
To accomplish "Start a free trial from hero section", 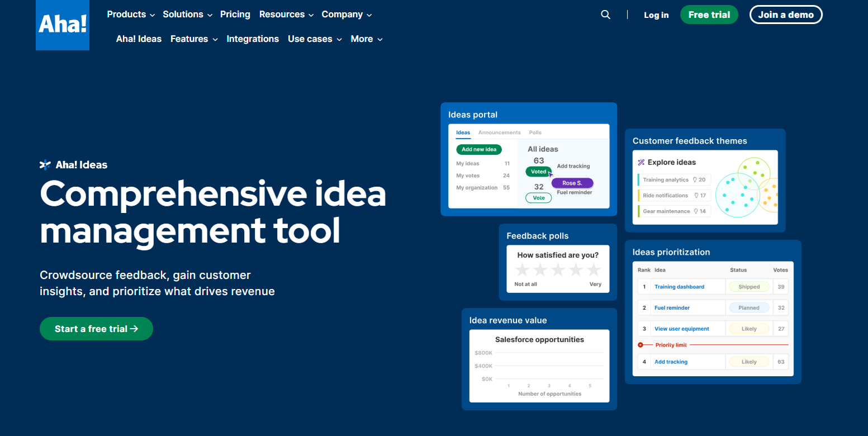I will tap(96, 329).
